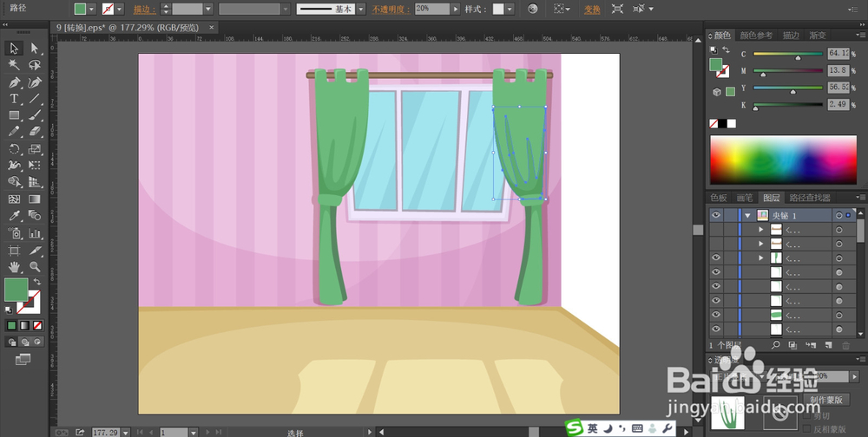Open the opacity slider arrow next to 20%
The image size is (868, 437).
point(456,9)
